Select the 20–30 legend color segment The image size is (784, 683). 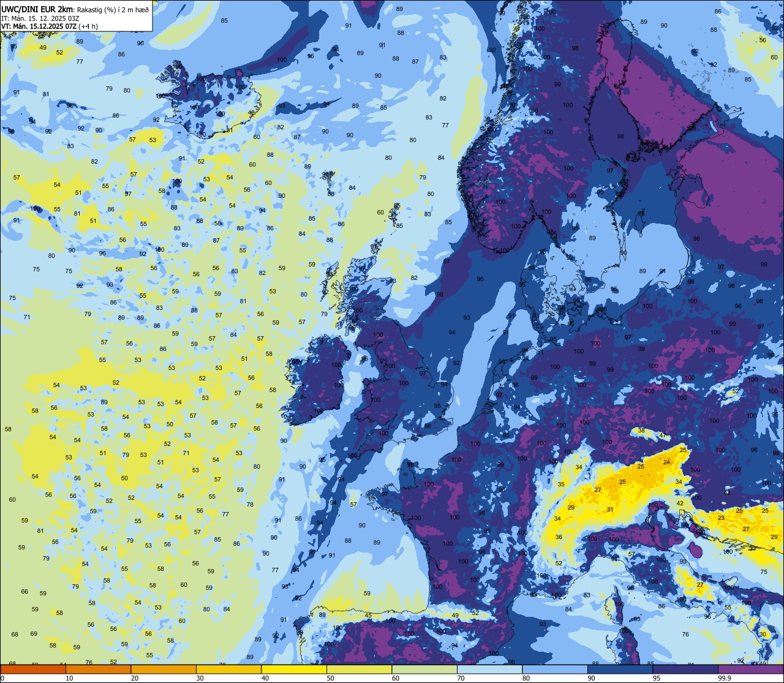[164, 669]
